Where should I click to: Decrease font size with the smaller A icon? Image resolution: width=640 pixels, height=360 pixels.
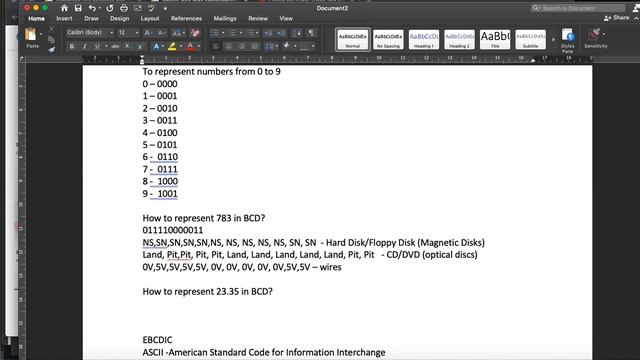161,33
